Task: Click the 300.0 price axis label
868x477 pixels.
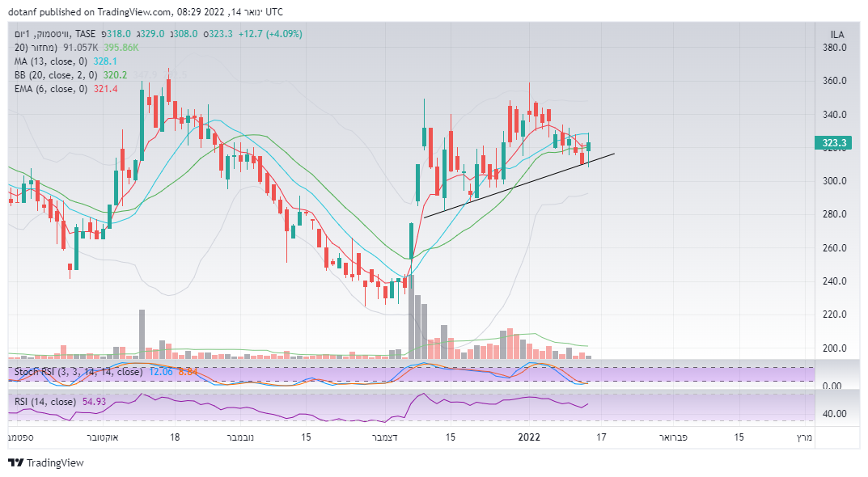Action: pyautogui.click(x=834, y=181)
